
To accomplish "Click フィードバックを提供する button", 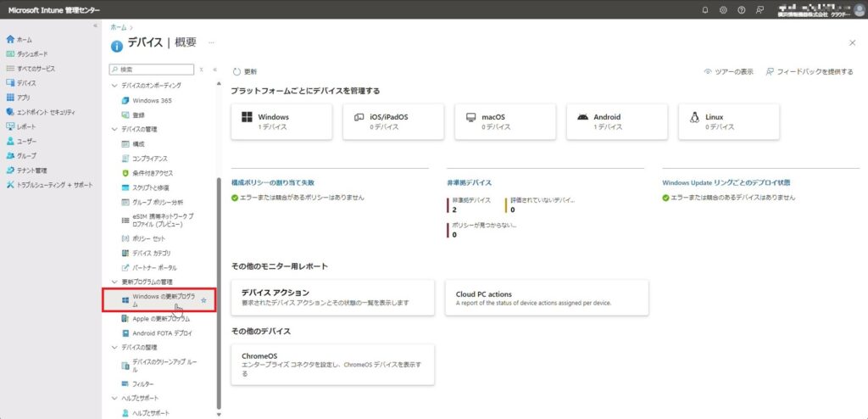I will [810, 71].
